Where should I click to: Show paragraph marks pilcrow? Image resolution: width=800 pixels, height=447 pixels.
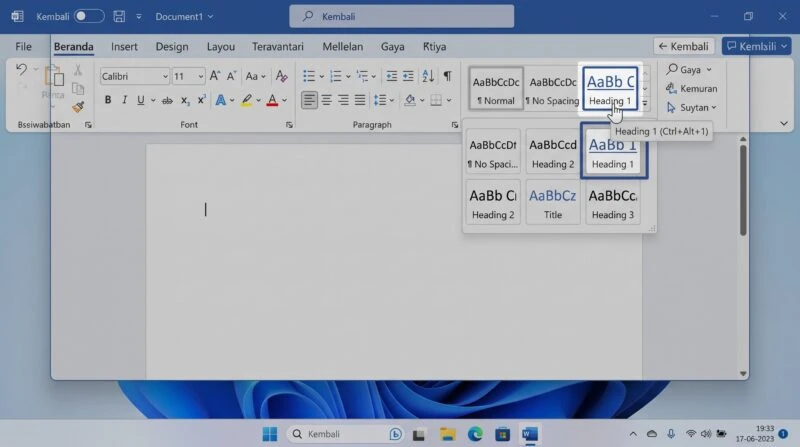point(447,76)
